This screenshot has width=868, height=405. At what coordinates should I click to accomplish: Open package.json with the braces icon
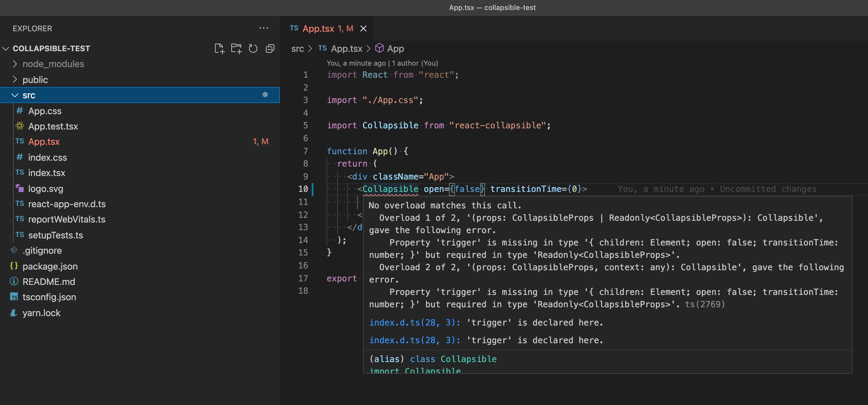(x=50, y=266)
